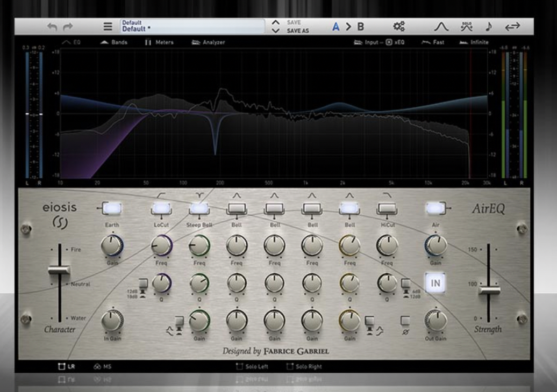This screenshot has height=392, width=557.
Task: Toggle the HiCut 6dB/12dB slope switch
Action: click(405, 283)
